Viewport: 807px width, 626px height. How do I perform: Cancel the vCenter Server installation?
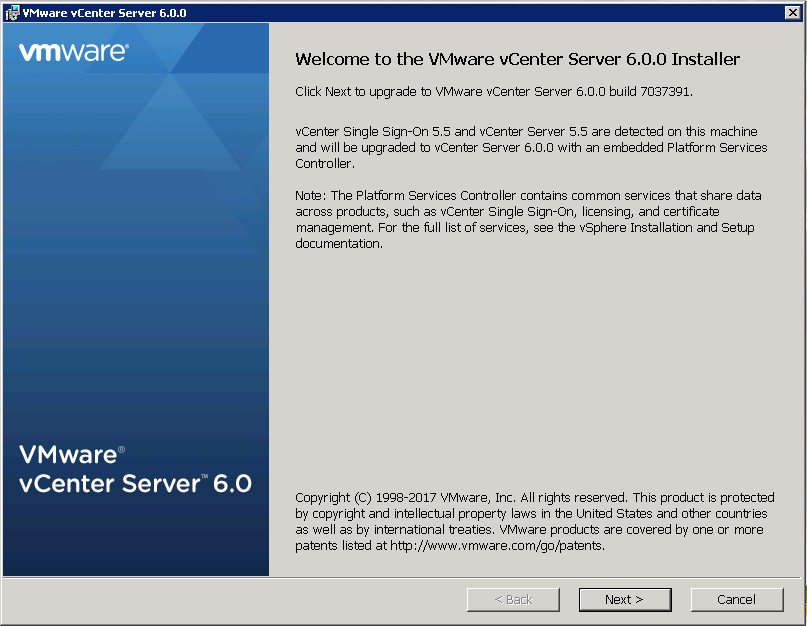coord(736,599)
